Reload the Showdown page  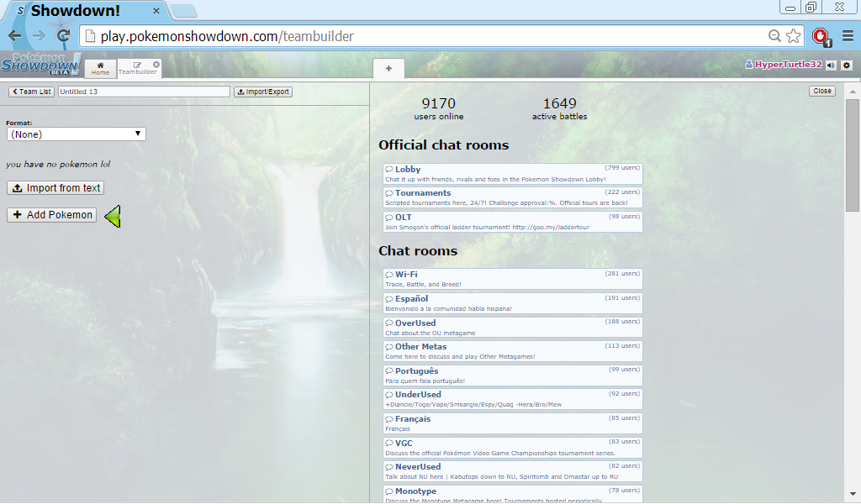64,36
